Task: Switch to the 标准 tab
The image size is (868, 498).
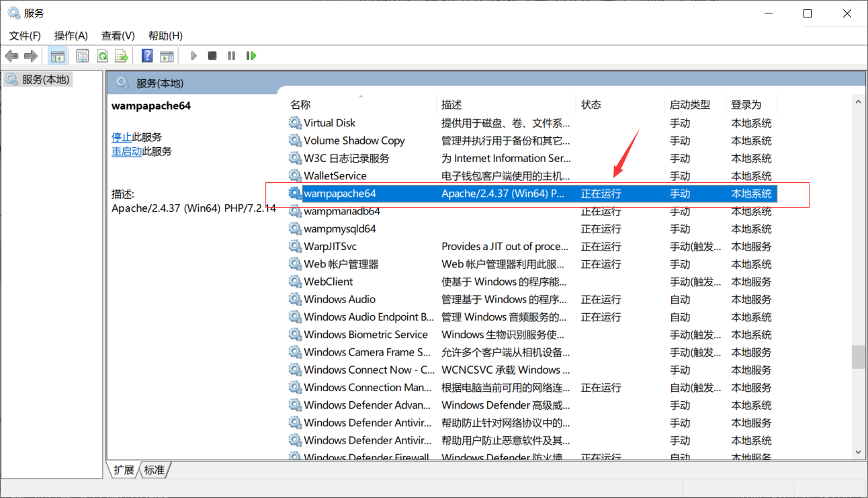Action: point(154,470)
